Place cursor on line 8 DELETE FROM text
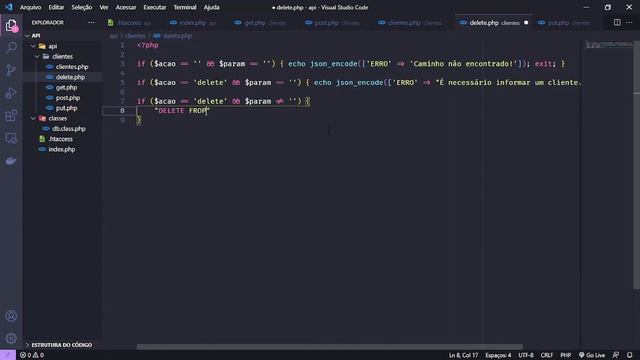 (x=182, y=111)
